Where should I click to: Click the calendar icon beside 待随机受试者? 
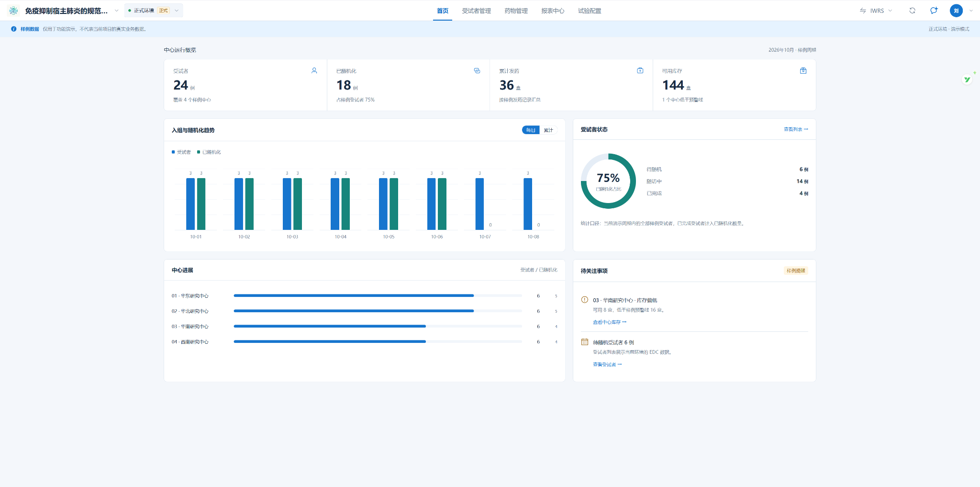tap(584, 342)
